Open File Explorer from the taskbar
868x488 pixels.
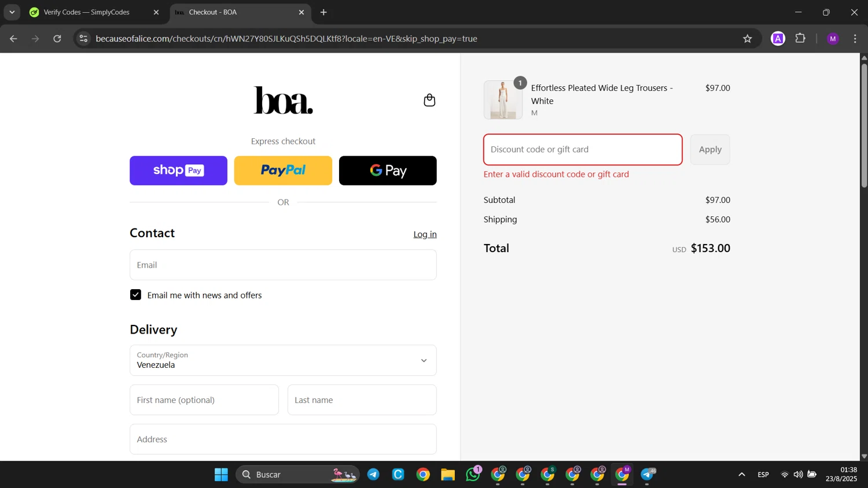448,475
